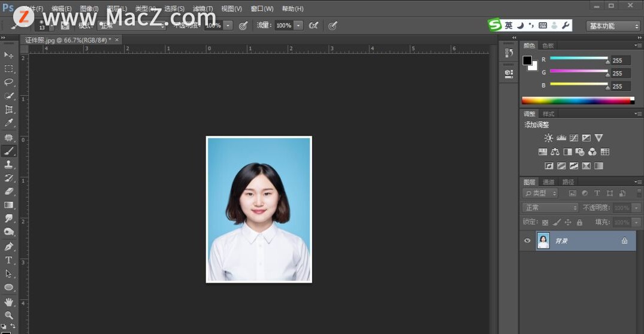The width and height of the screenshot is (644, 334).
Task: Select the Rectangular Marquee tool
Action: coord(8,68)
